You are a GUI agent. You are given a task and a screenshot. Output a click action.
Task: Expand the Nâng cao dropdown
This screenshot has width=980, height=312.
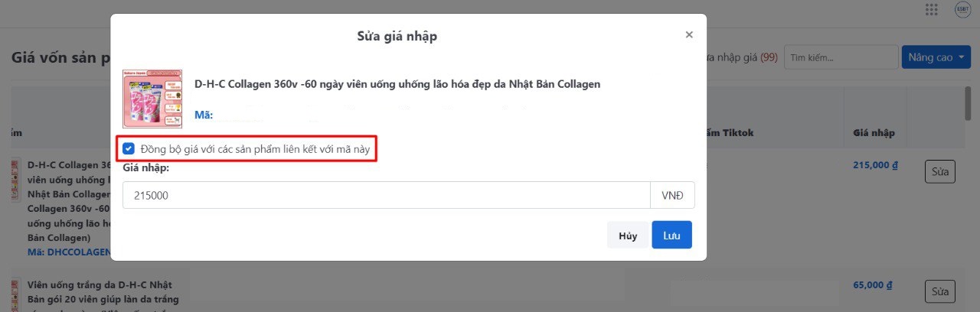pyautogui.click(x=936, y=57)
